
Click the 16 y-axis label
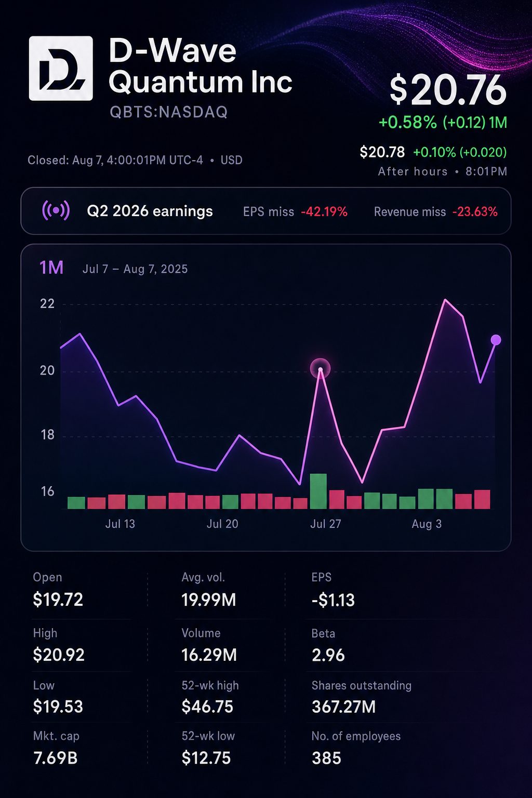click(47, 491)
